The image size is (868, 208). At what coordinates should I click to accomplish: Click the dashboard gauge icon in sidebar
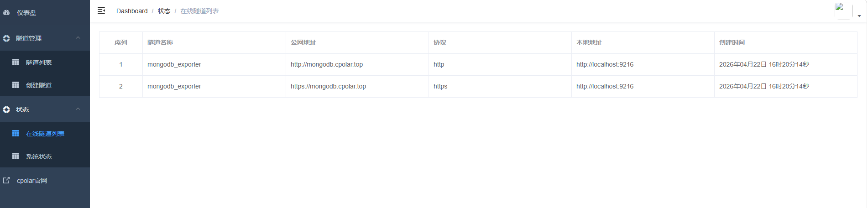[6, 13]
